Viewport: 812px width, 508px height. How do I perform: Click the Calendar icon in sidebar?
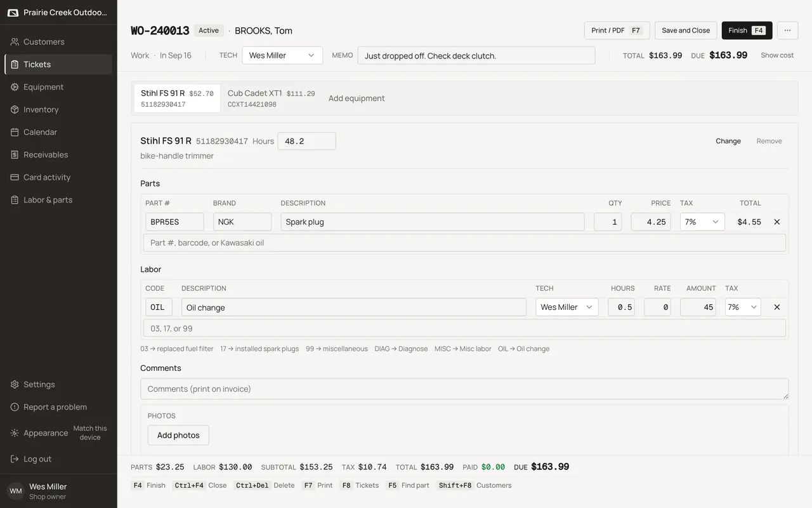click(x=15, y=132)
